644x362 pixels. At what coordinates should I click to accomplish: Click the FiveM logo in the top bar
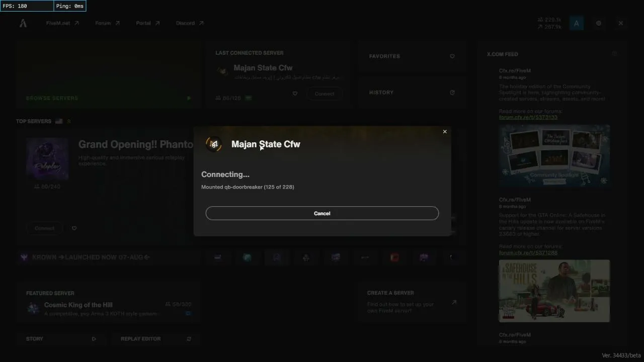coord(23,23)
